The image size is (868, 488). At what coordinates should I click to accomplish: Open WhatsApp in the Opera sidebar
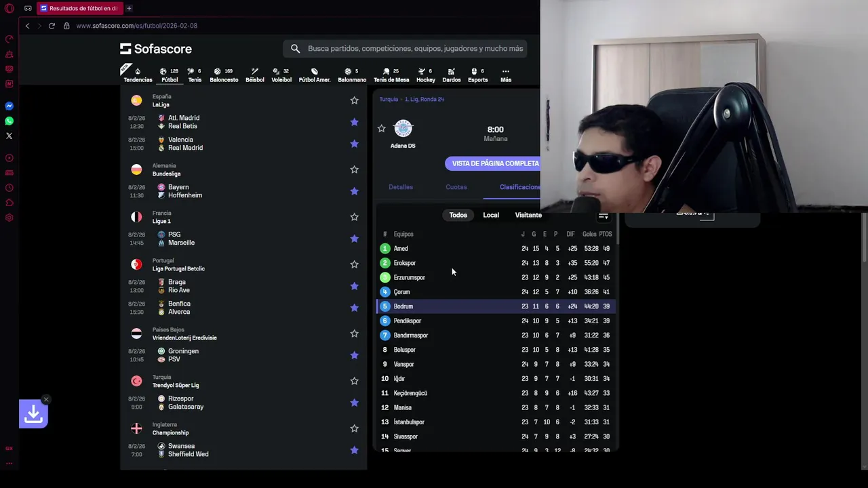(9, 121)
